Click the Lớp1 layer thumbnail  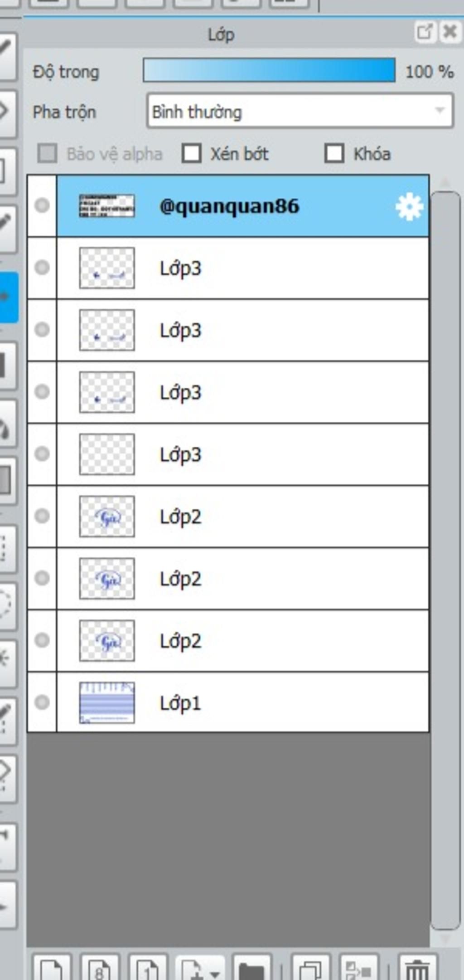(x=107, y=702)
